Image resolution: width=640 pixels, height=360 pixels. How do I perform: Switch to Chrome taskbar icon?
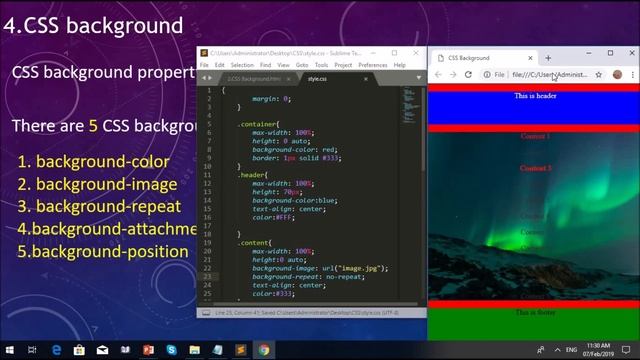point(264,350)
